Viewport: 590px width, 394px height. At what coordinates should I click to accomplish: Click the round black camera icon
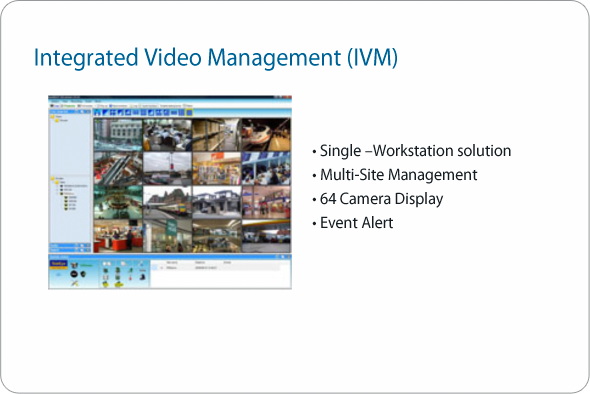[x=75, y=274]
